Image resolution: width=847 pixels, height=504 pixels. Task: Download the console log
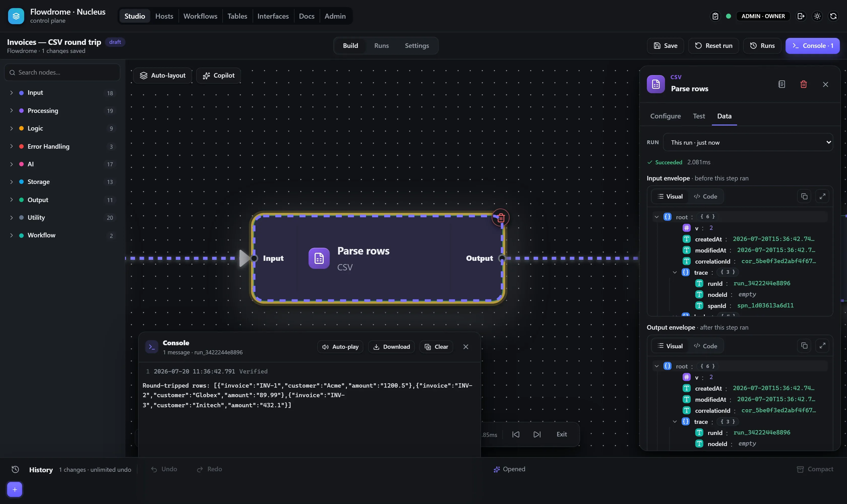coord(391,347)
